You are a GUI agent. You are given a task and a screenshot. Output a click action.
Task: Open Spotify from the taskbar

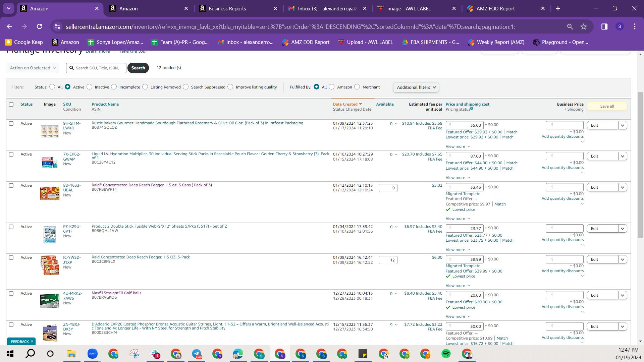[446, 354]
